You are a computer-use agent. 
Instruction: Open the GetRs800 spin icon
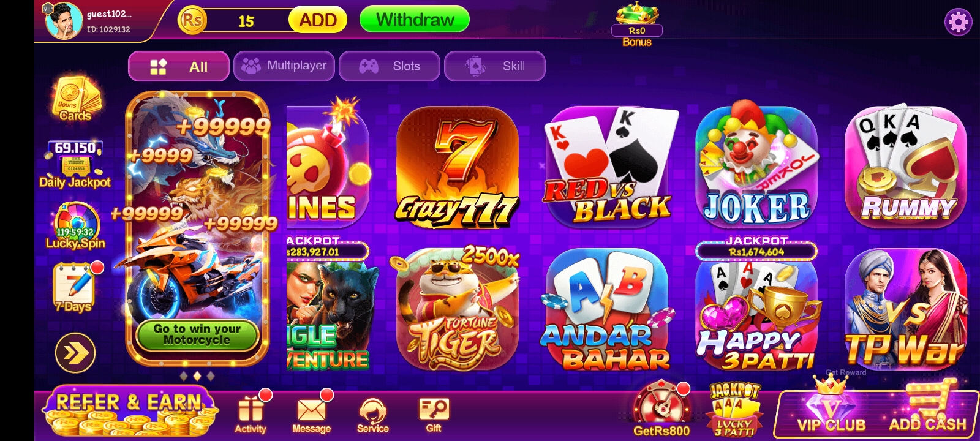point(661,409)
